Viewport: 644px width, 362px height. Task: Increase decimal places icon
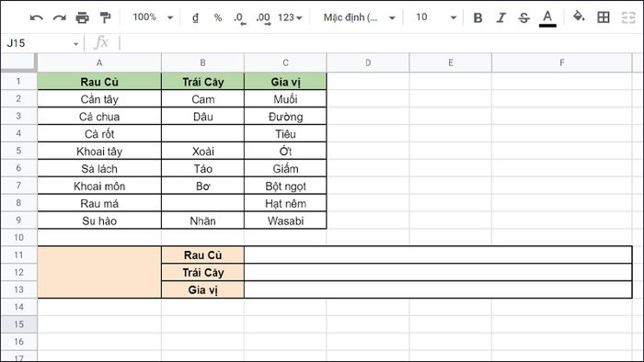tap(263, 18)
